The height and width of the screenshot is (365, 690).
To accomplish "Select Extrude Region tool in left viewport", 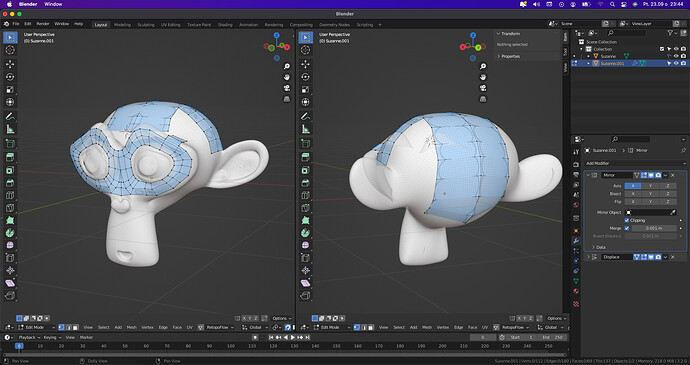I will click(x=10, y=157).
